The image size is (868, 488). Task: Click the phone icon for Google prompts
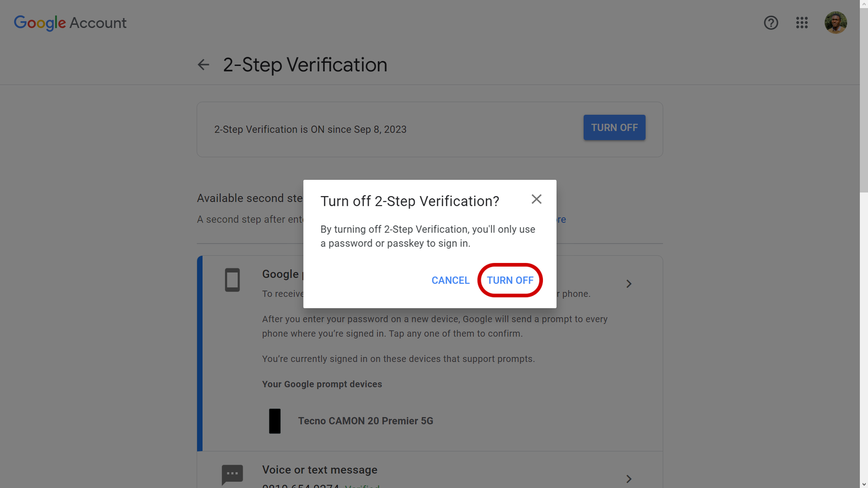[x=232, y=280]
